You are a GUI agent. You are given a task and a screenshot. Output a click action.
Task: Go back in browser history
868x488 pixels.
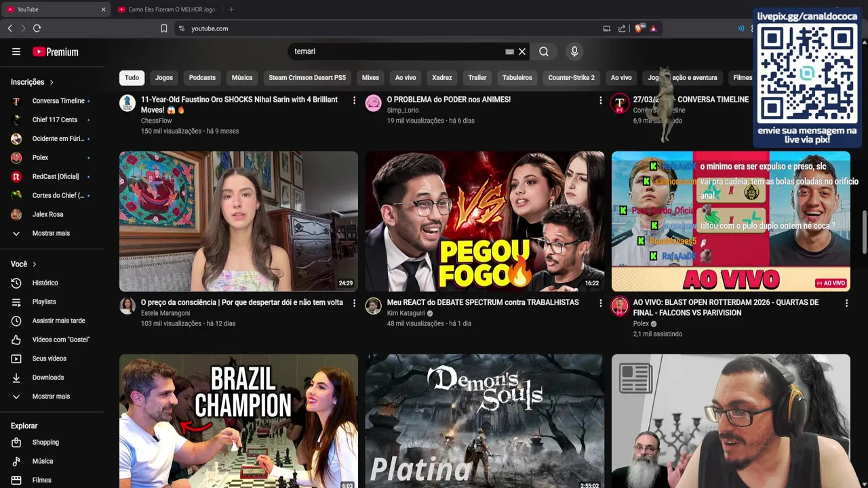[10, 28]
